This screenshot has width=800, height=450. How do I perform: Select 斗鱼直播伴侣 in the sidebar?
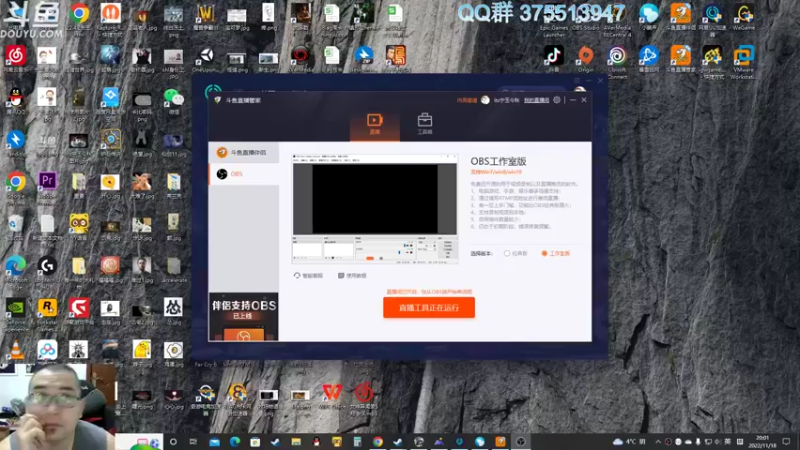(x=244, y=153)
